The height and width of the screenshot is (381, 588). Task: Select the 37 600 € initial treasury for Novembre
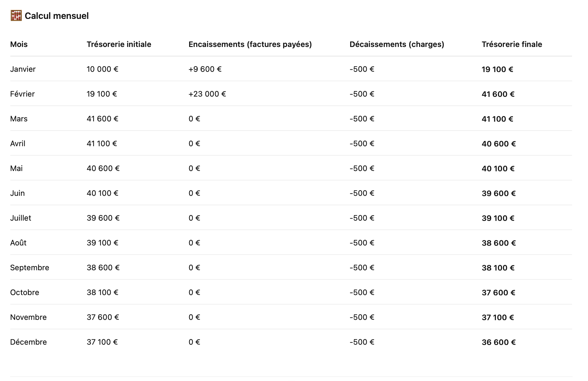103,317
